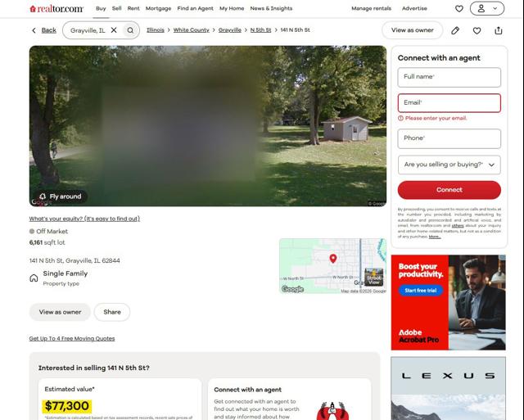524x420 pixels.
Task: Open the property street view photo
Action: [x=208, y=126]
